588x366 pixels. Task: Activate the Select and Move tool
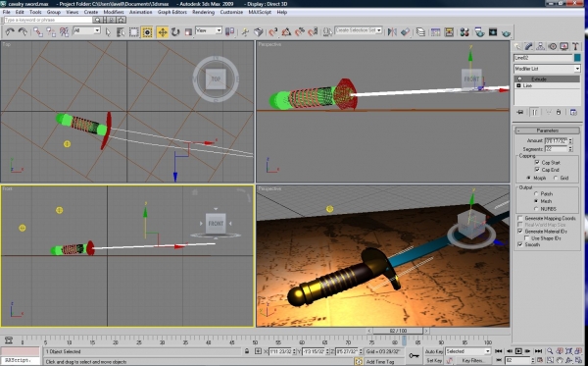162,32
